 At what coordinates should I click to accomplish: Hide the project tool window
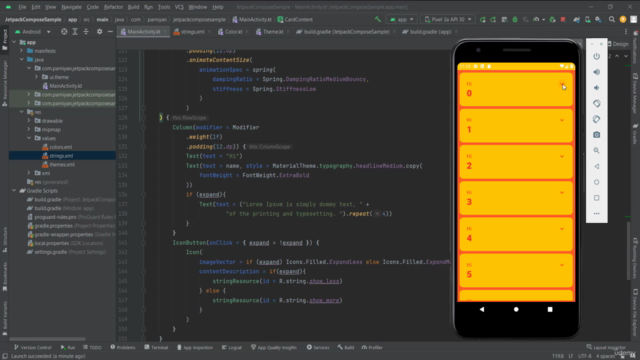click(x=110, y=31)
